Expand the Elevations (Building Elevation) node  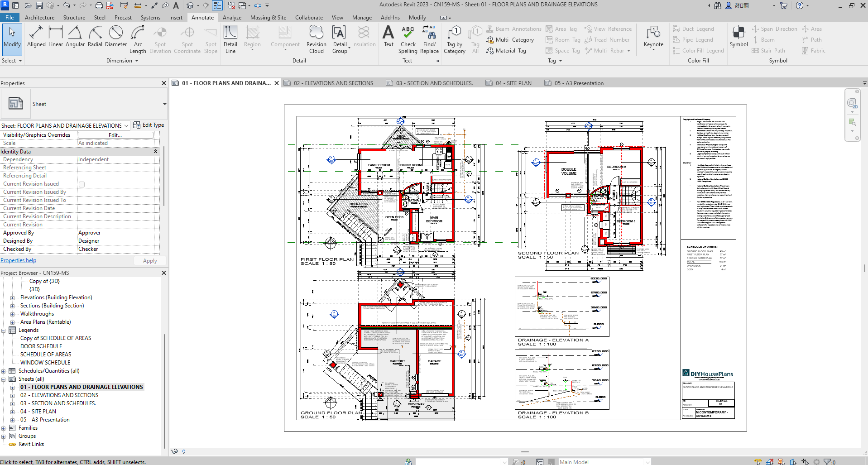pyautogui.click(x=12, y=298)
